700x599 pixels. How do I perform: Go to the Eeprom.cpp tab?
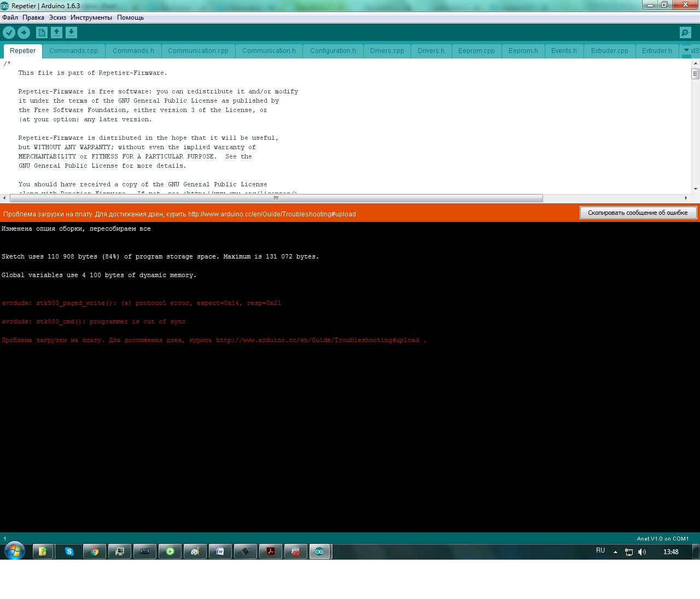pos(476,51)
